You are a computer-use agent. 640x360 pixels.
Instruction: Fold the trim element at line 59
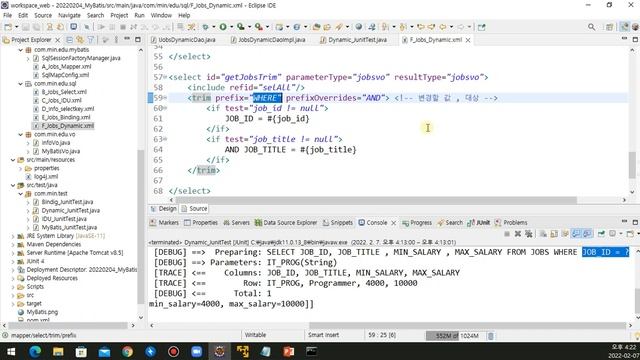[x=165, y=98]
